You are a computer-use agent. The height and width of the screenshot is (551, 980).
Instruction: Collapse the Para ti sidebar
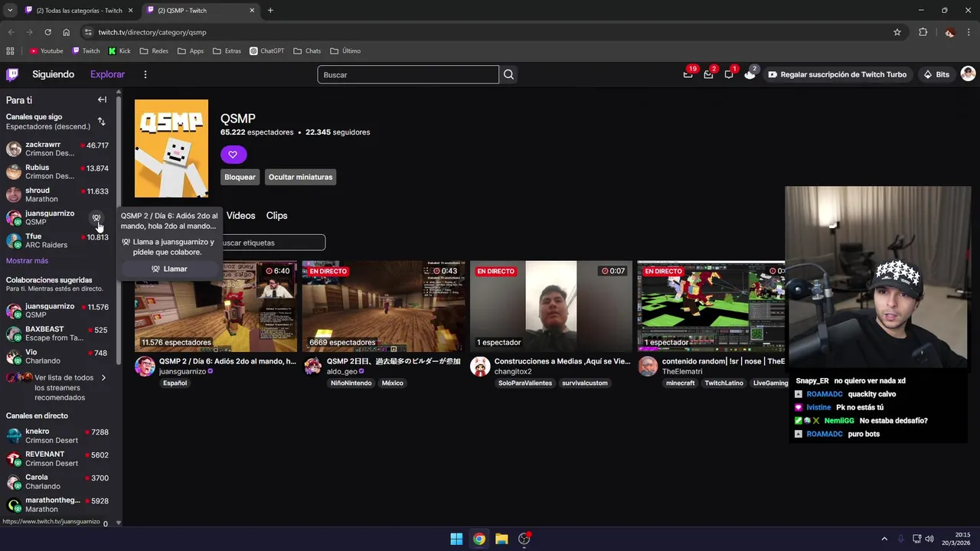tap(102, 99)
